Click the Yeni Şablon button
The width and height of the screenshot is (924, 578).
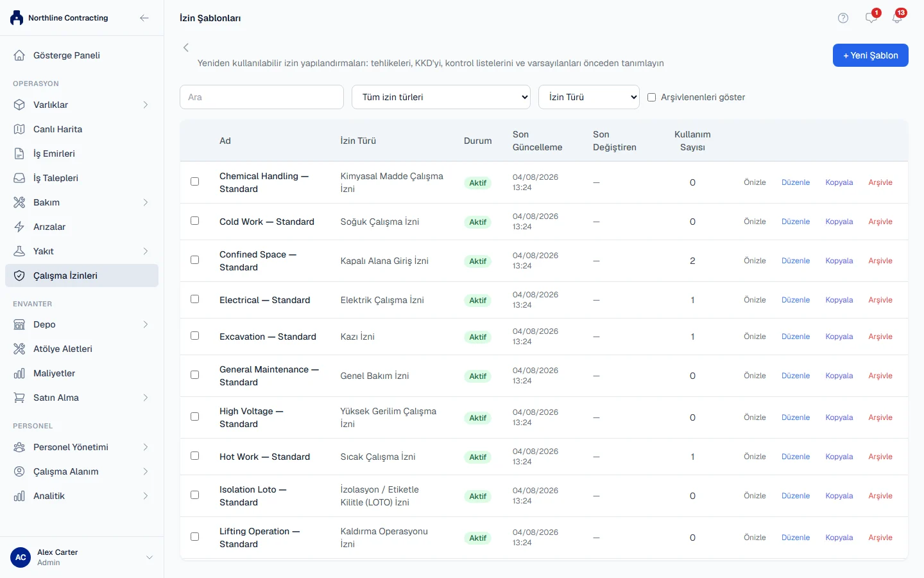click(x=871, y=55)
